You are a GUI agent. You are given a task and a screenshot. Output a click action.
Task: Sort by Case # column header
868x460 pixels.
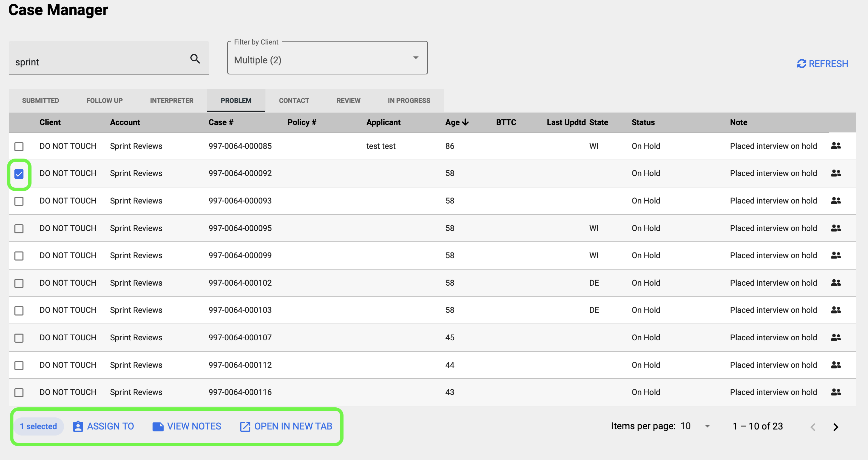pyautogui.click(x=221, y=122)
